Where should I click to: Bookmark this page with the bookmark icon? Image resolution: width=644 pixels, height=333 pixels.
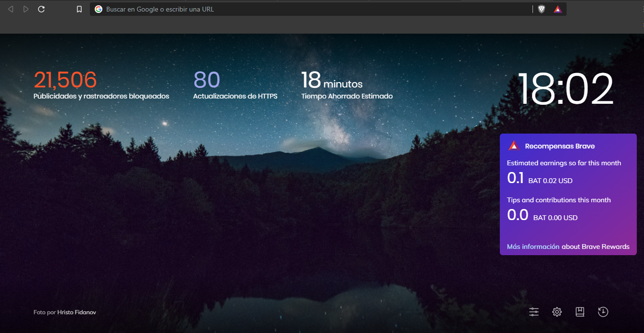click(79, 9)
